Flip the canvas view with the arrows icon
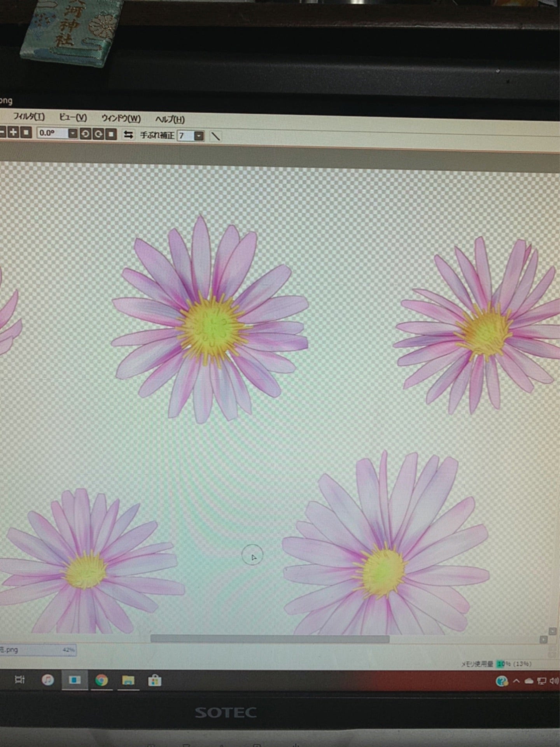This screenshot has height=747, width=560. 128,135
